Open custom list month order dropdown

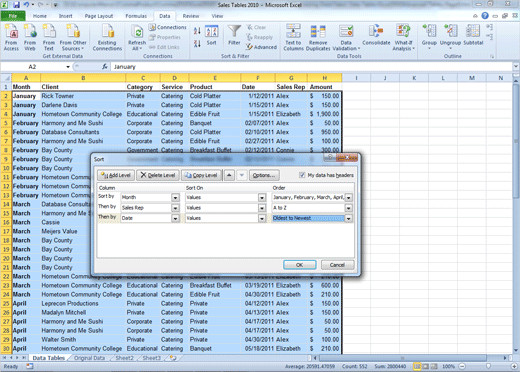pos(349,198)
